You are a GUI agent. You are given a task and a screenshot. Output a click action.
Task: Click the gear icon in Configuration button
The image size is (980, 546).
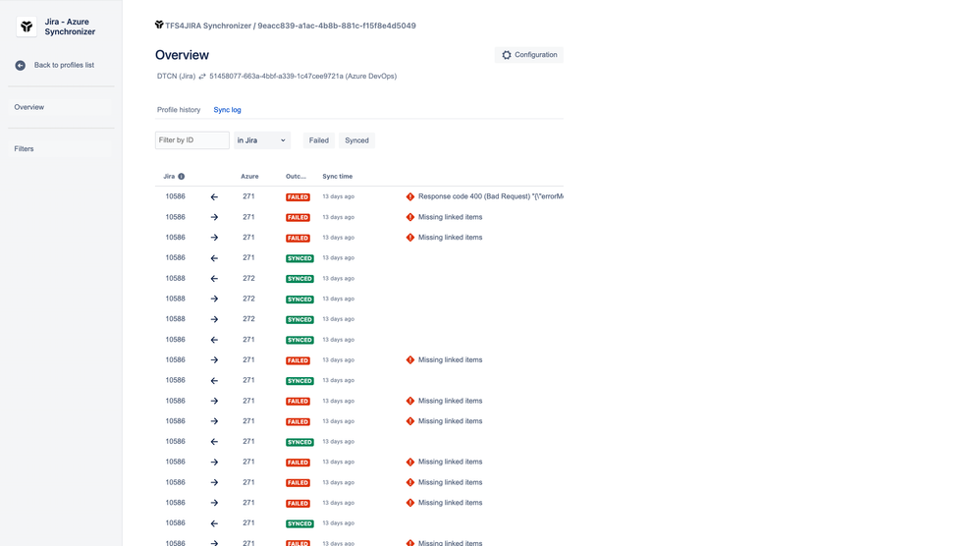coord(507,55)
